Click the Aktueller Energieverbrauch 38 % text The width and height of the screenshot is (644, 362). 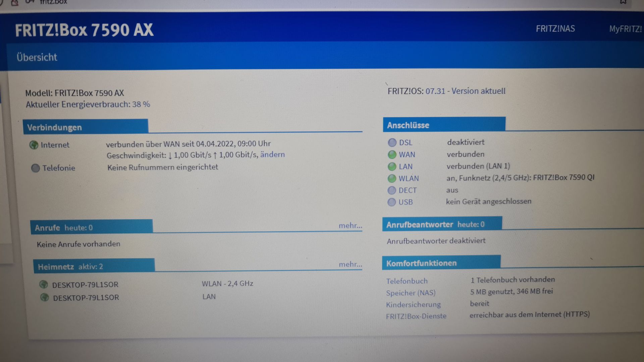pos(88,105)
